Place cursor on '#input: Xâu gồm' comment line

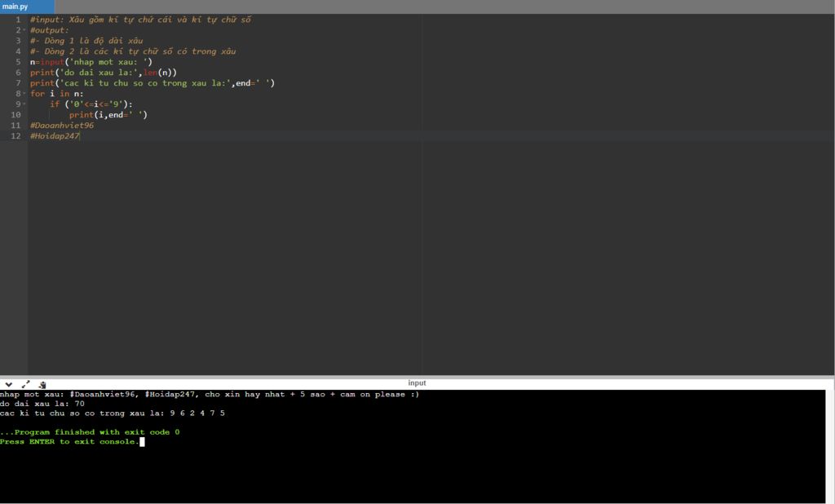pos(140,20)
